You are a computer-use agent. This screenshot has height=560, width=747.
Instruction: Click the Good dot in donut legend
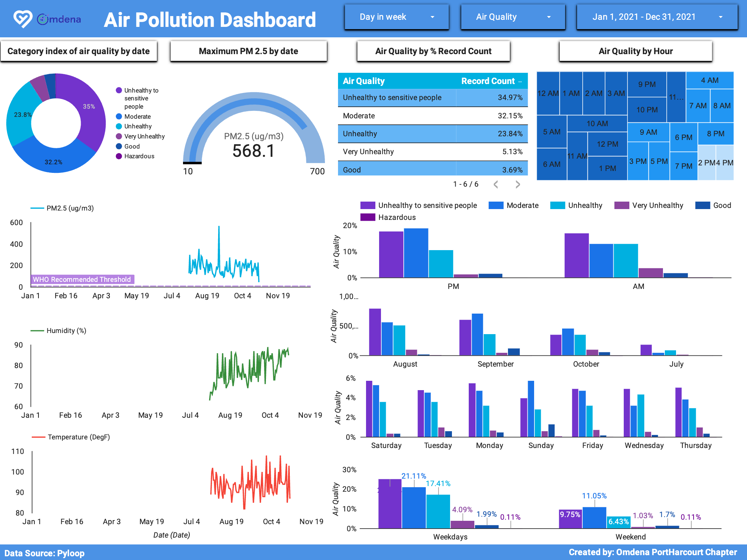(119, 146)
